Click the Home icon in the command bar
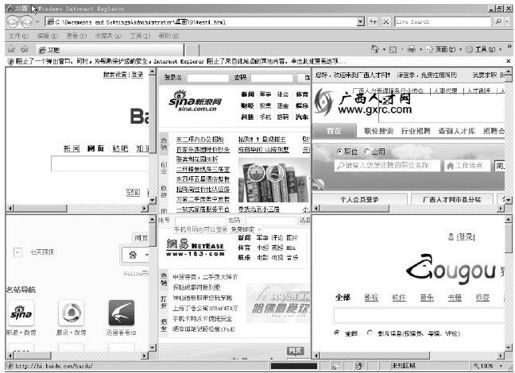Screen dimensions: 515x373 click(375, 49)
